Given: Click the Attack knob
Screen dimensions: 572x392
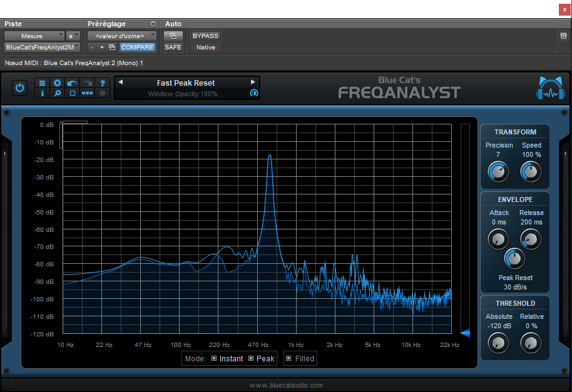Looking at the screenshot, I should (x=498, y=239).
